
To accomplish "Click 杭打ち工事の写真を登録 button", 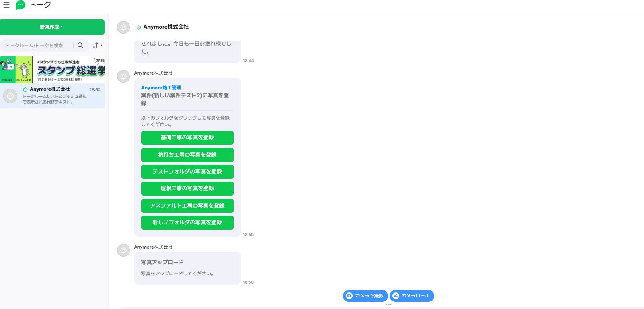I will point(187,155).
